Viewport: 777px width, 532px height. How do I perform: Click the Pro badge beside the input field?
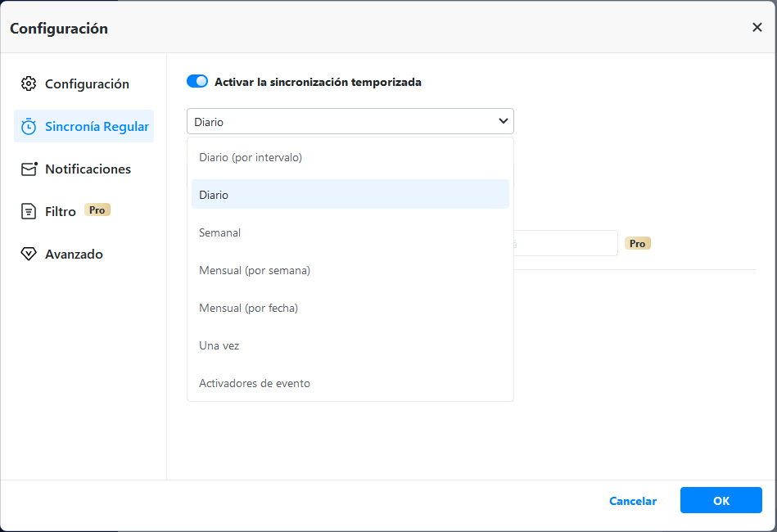tap(637, 243)
